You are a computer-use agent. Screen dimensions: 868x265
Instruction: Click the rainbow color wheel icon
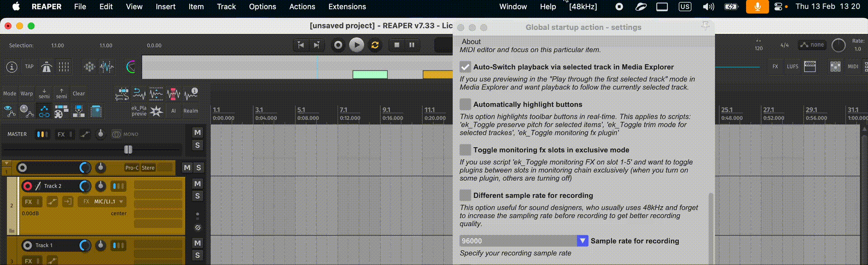131,67
